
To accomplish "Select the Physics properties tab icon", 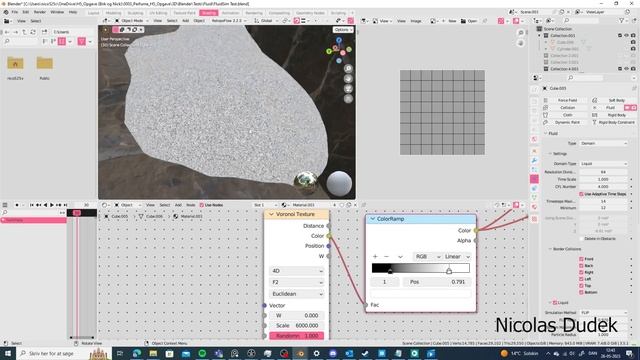I will tap(534, 179).
